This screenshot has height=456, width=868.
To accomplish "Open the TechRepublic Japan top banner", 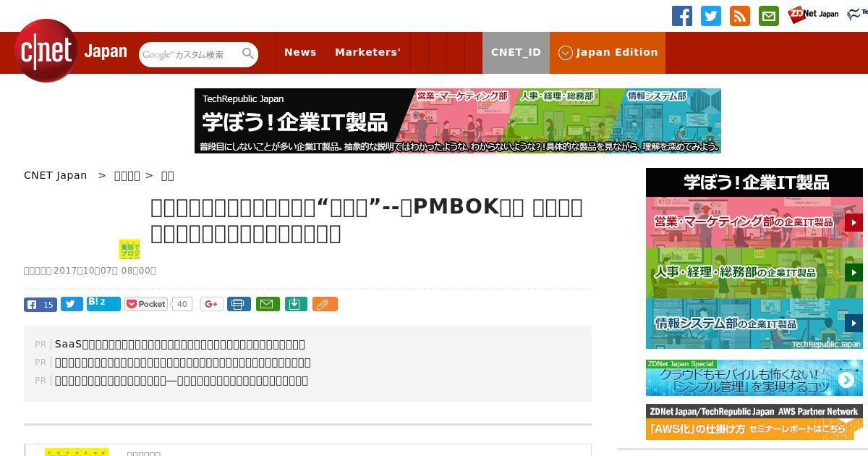I will (458, 121).
